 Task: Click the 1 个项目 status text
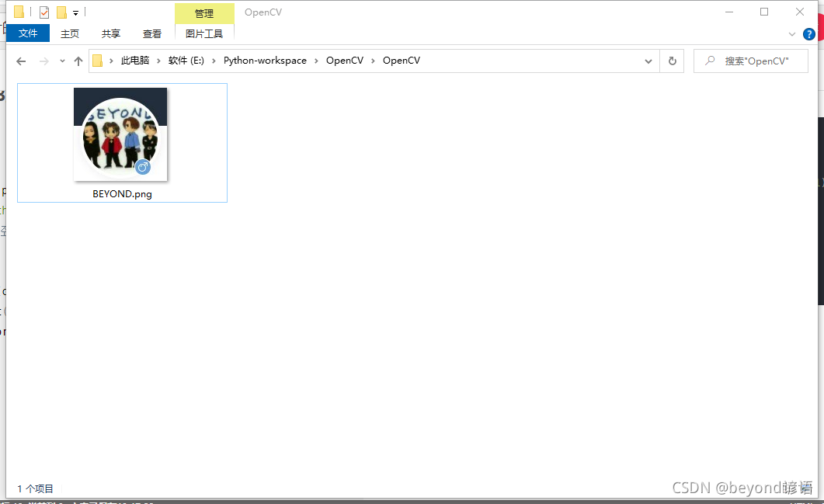(35, 488)
